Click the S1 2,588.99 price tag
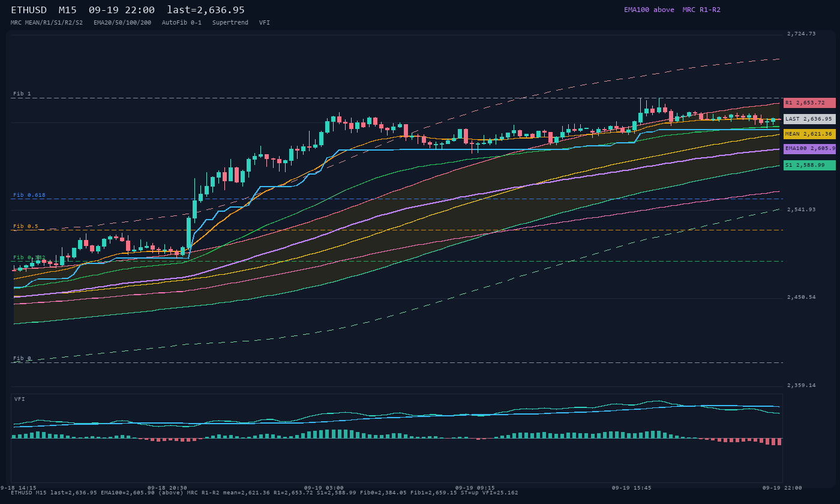840x504 pixels. pos(809,165)
